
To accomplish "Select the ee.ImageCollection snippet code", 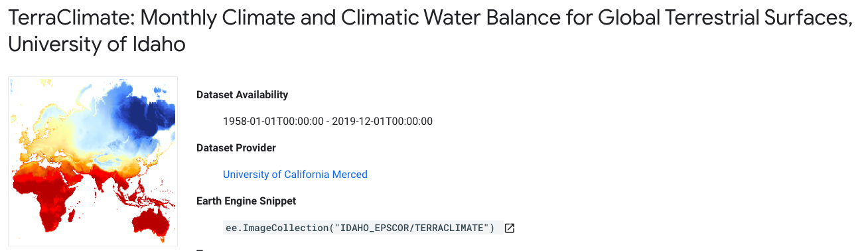I will (360, 228).
